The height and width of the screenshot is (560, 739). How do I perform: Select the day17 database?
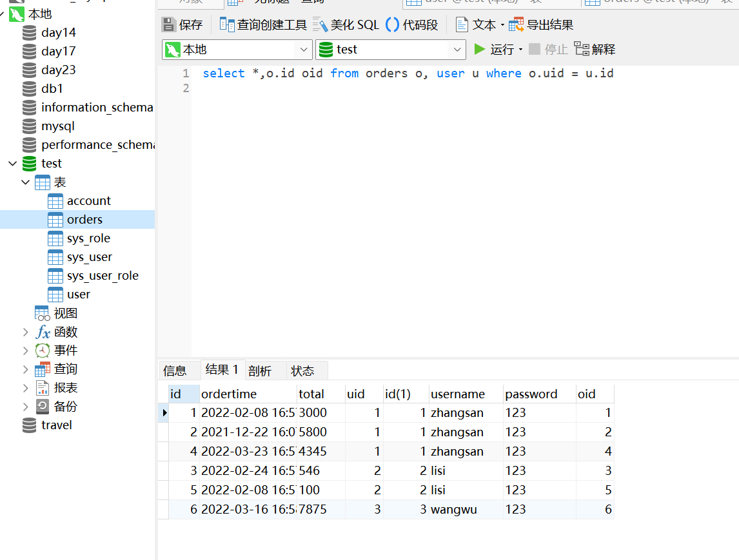59,52
